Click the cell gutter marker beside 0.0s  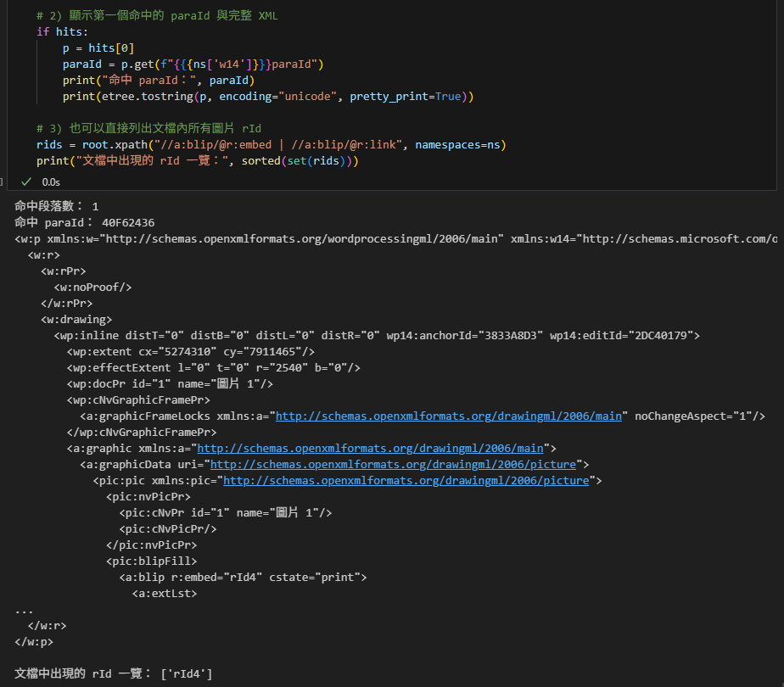pyautogui.click(x=3, y=182)
